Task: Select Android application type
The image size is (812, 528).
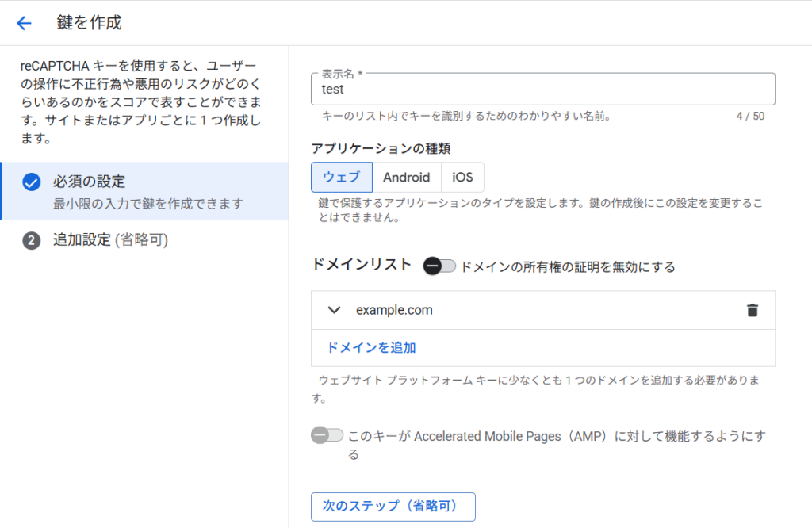Action: pyautogui.click(x=406, y=177)
